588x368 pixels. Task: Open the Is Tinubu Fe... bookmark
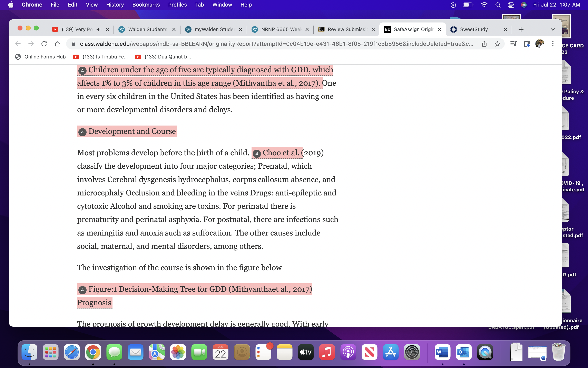[100, 57]
